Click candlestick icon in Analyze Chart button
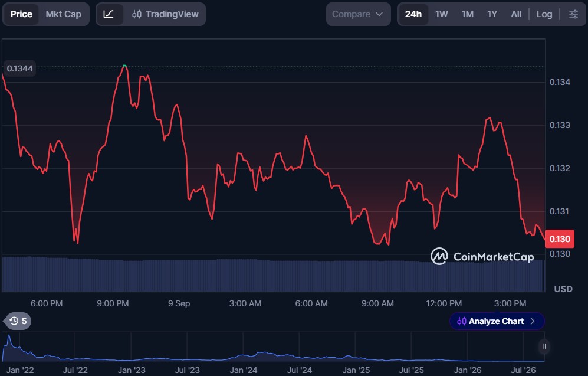 click(x=462, y=321)
